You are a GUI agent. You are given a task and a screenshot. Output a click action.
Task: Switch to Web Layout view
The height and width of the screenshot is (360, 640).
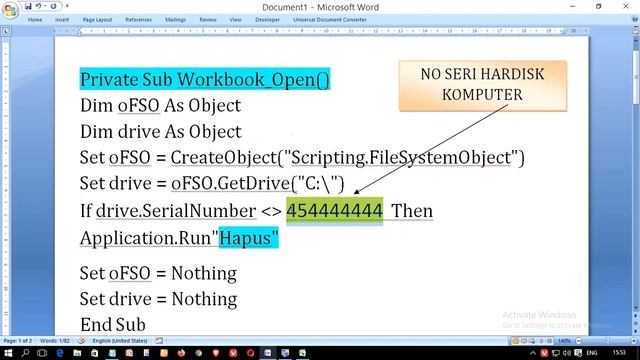click(x=532, y=341)
